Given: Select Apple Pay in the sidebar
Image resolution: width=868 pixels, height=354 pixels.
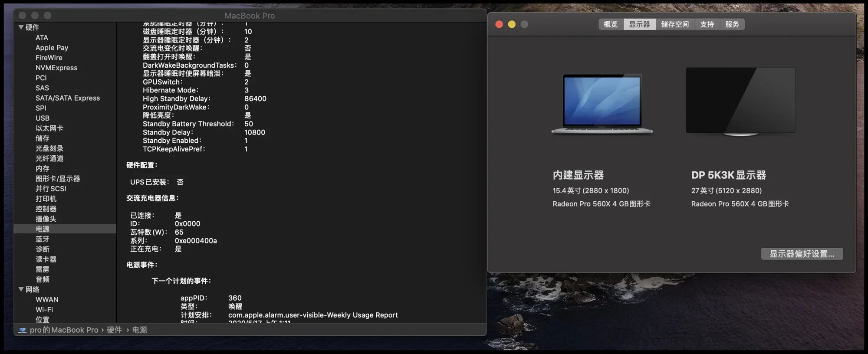Looking at the screenshot, I should [x=52, y=48].
